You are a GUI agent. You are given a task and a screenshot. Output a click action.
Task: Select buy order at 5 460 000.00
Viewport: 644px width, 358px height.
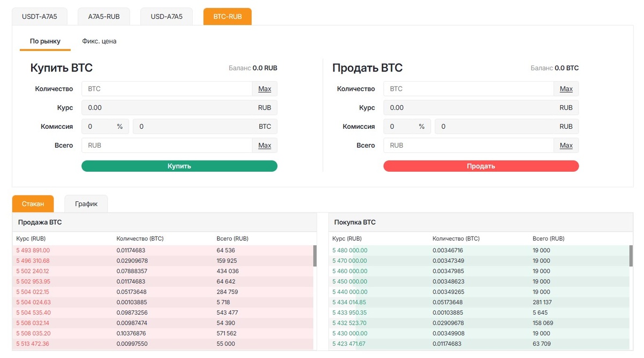click(479, 271)
